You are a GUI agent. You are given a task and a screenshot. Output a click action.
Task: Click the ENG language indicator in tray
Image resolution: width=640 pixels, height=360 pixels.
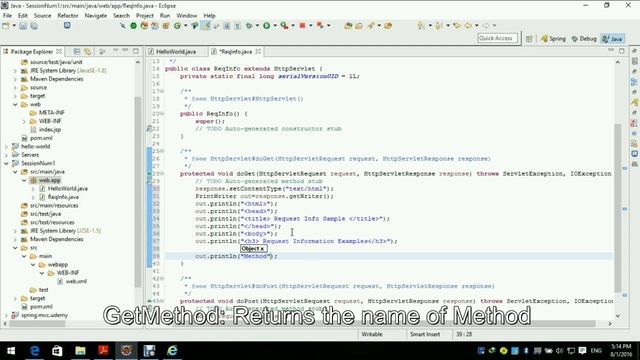point(596,351)
